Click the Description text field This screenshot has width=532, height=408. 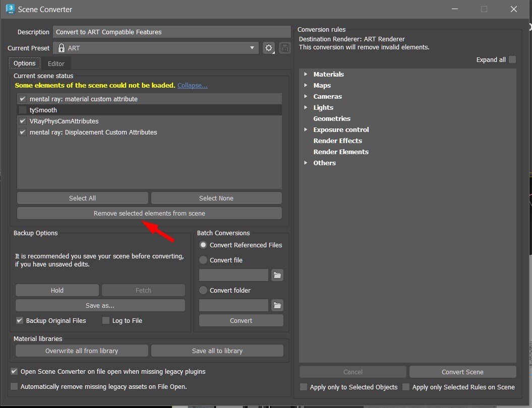[x=171, y=32]
